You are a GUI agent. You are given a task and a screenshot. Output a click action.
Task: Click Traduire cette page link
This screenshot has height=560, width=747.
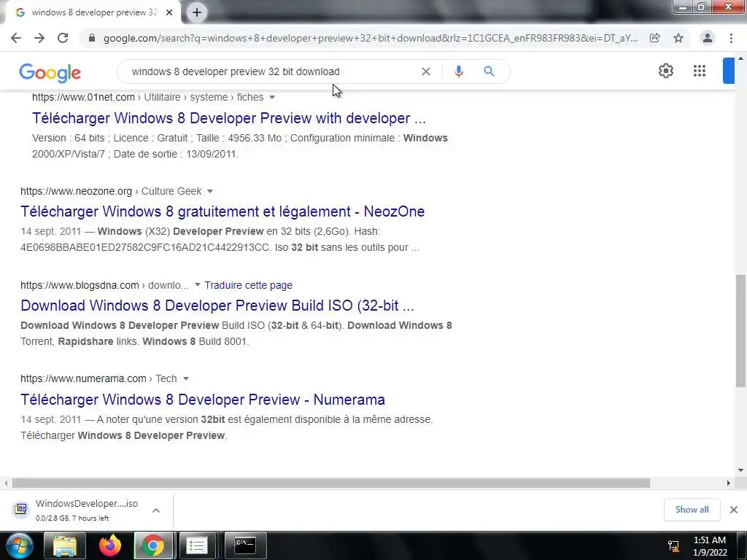pos(248,285)
